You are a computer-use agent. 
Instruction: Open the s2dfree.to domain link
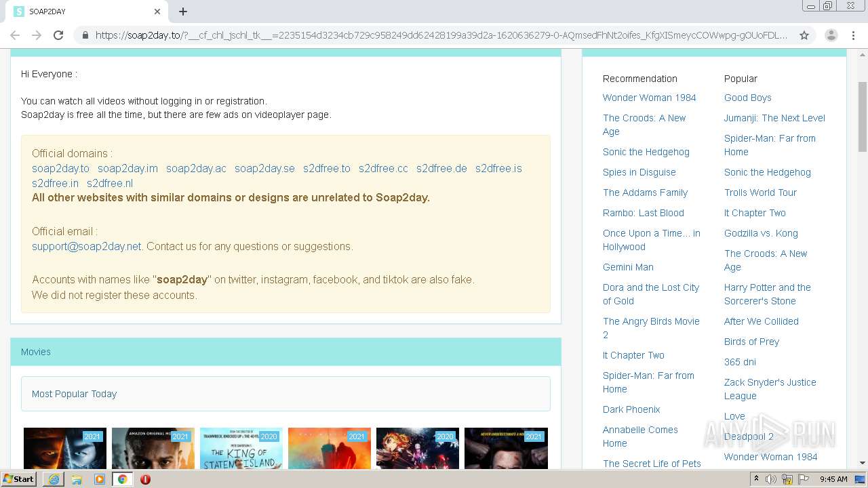pyautogui.click(x=327, y=168)
